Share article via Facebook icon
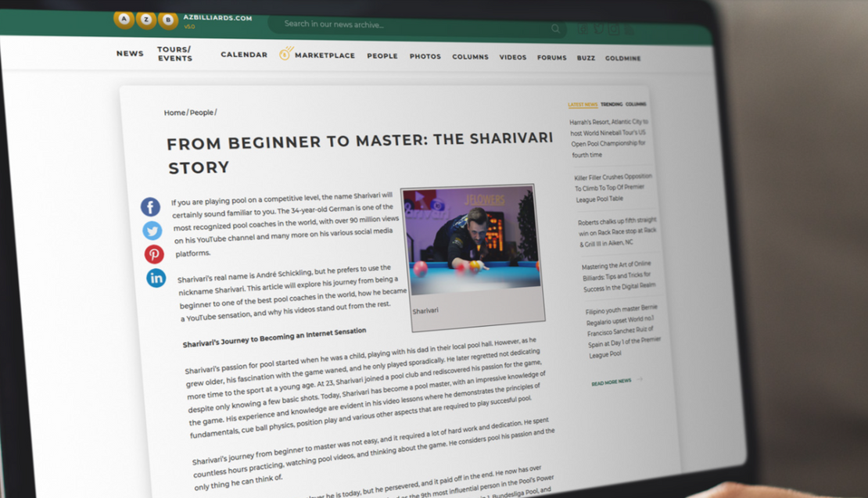The image size is (868, 498). [x=150, y=207]
